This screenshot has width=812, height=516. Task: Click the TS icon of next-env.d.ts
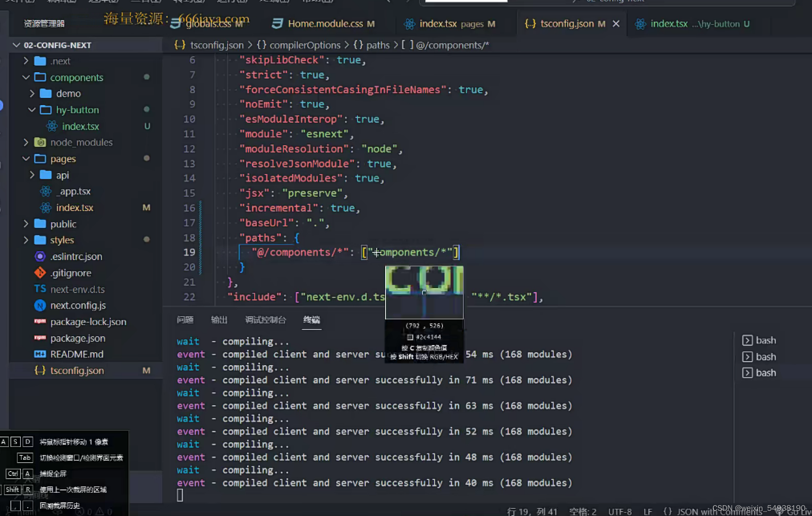[40, 289]
